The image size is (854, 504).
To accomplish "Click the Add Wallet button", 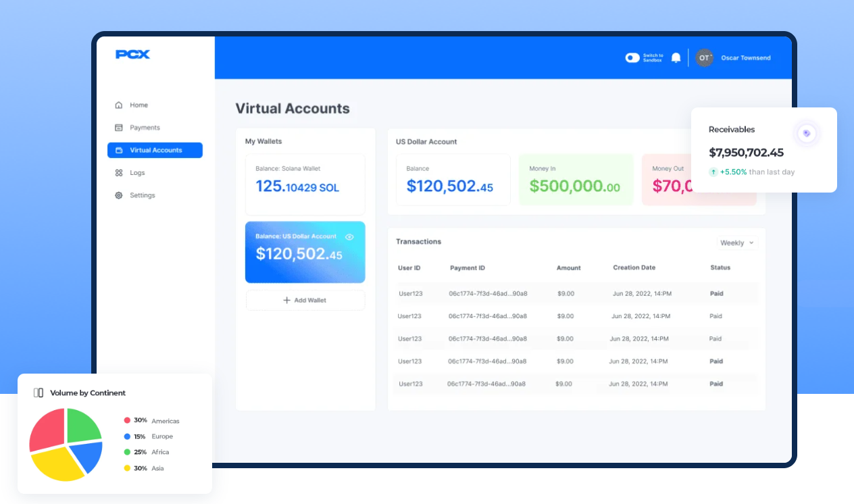I will coord(305,300).
